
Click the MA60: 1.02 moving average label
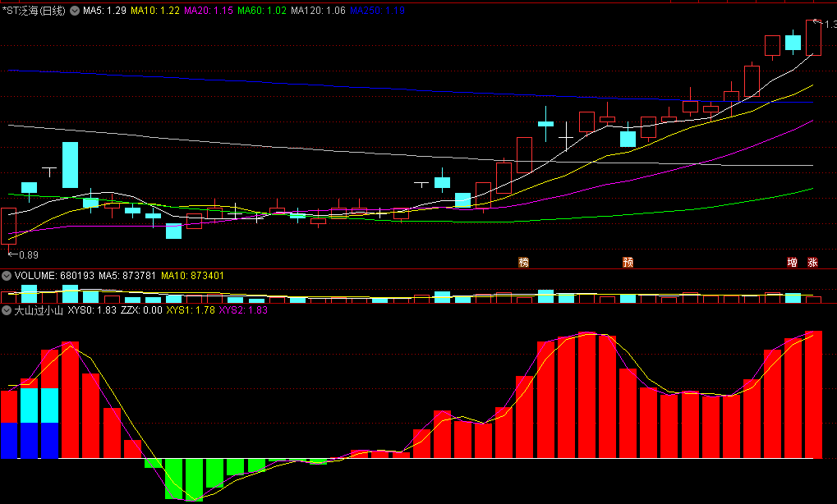pyautogui.click(x=262, y=11)
